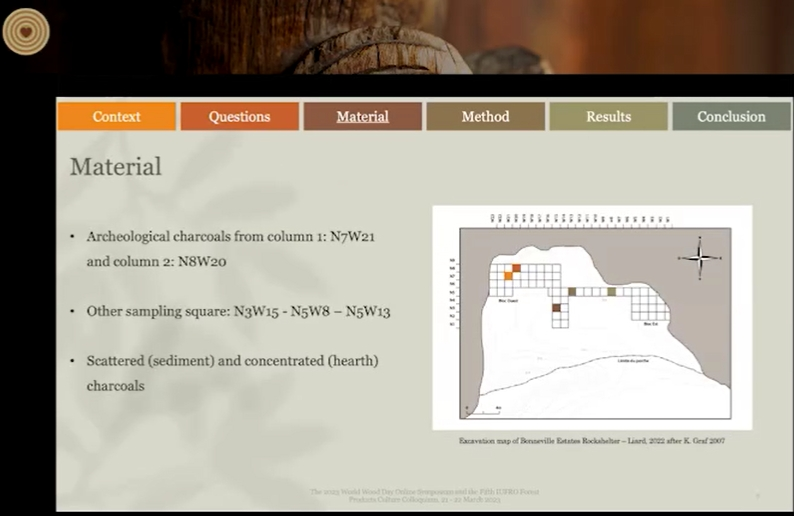Click the excavation map image
The image size is (794, 516).
(x=592, y=317)
